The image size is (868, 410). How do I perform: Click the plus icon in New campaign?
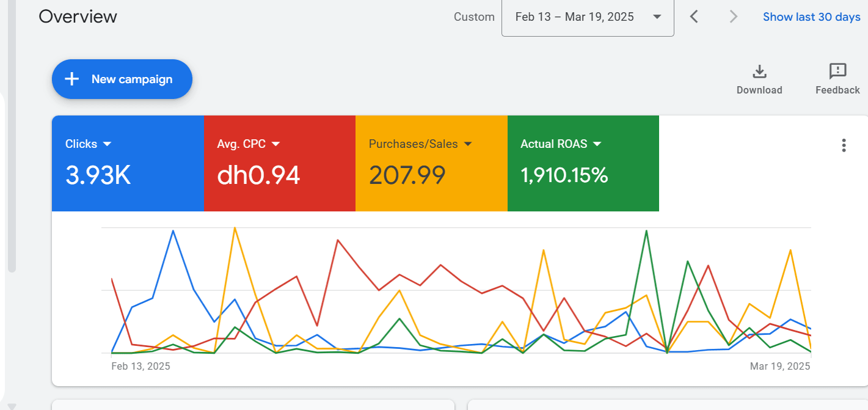72,79
